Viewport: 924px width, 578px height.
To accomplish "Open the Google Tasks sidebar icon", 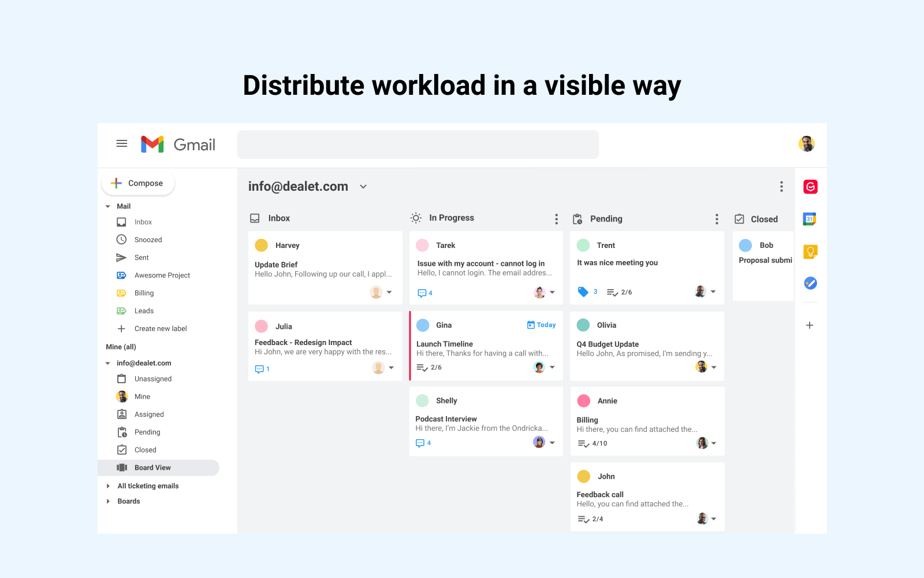I will 810,283.
